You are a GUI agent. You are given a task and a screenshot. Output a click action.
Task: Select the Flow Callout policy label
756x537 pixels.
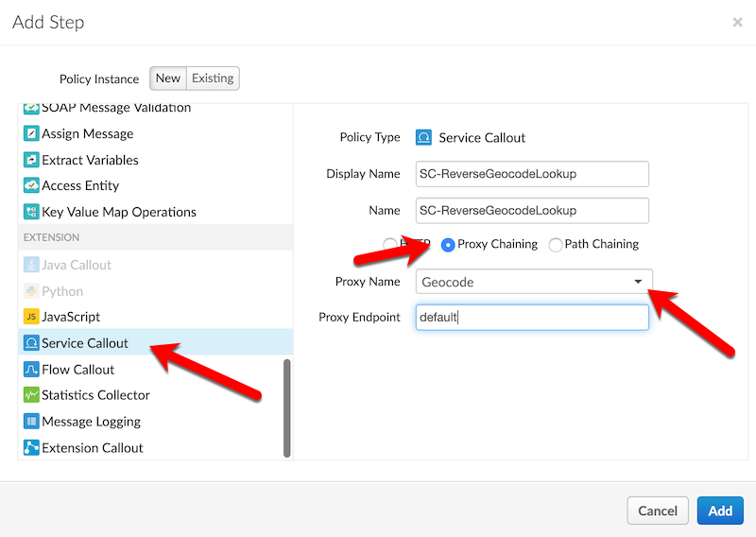pyautogui.click(x=78, y=370)
